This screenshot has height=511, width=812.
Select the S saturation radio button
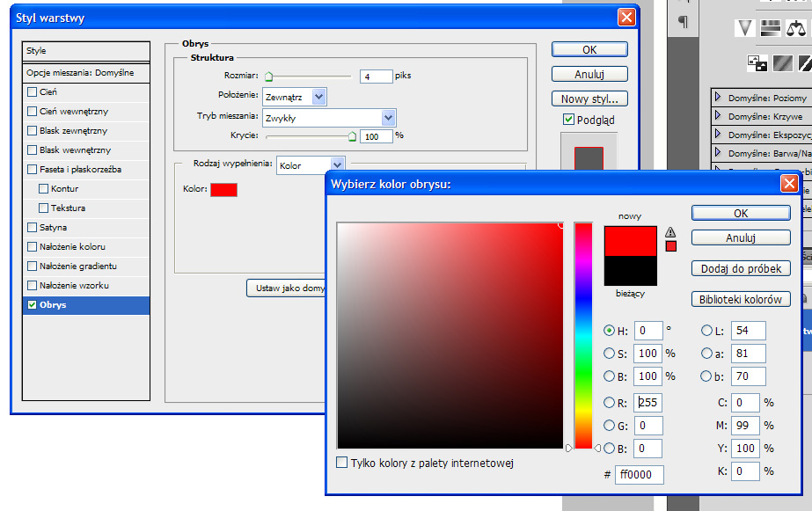pyautogui.click(x=609, y=354)
